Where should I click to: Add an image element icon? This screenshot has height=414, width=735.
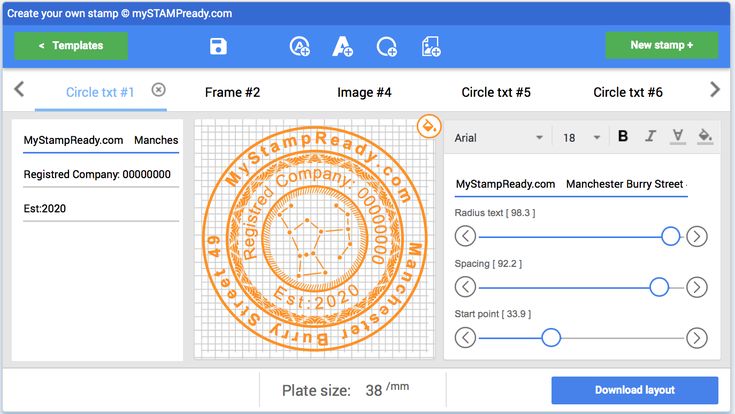[x=431, y=46]
